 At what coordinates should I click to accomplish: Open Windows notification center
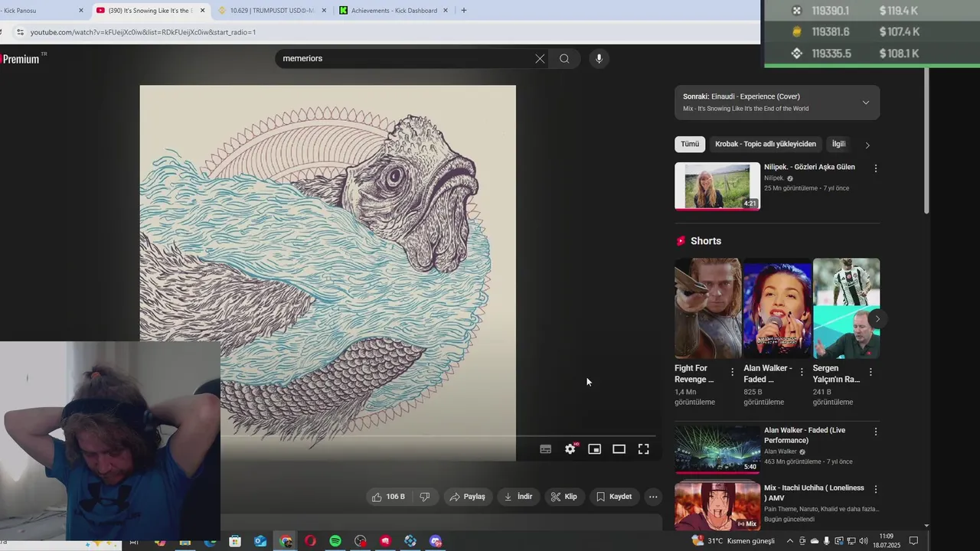913,541
